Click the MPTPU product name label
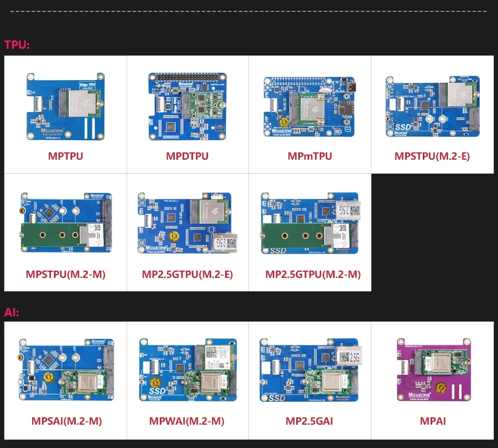The height and width of the screenshot is (448, 498). tap(65, 156)
